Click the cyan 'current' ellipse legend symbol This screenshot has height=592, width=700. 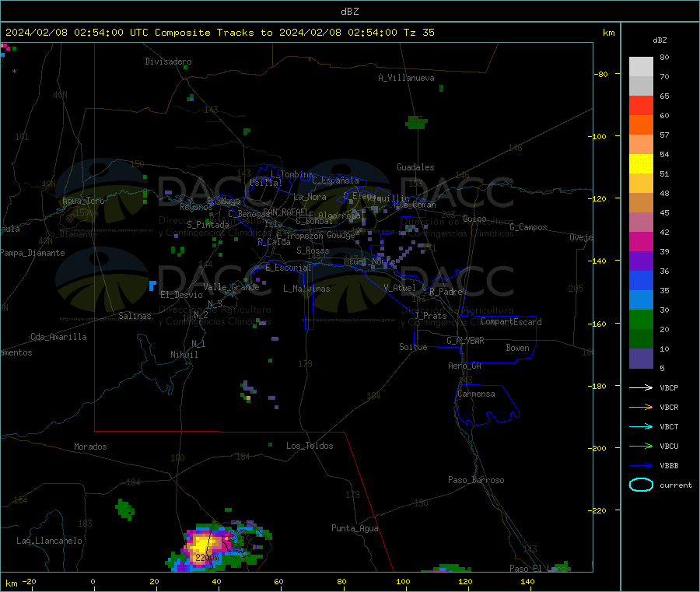click(641, 485)
